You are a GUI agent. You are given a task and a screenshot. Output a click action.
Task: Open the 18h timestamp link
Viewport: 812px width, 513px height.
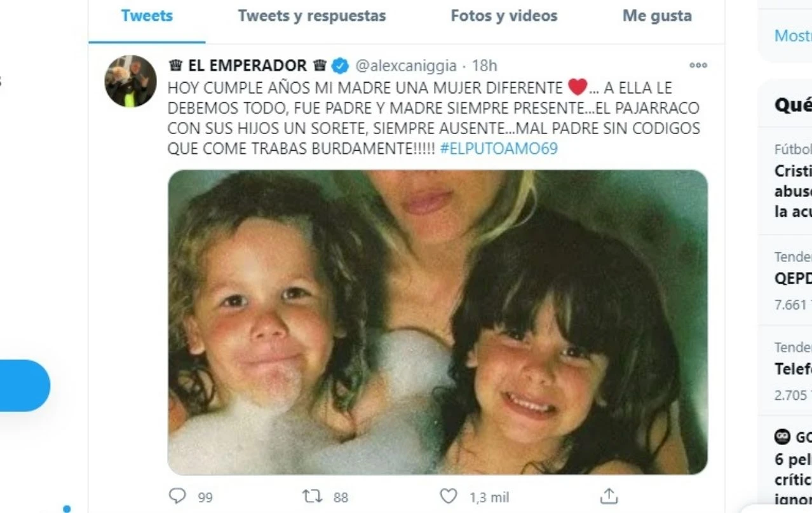(x=485, y=65)
